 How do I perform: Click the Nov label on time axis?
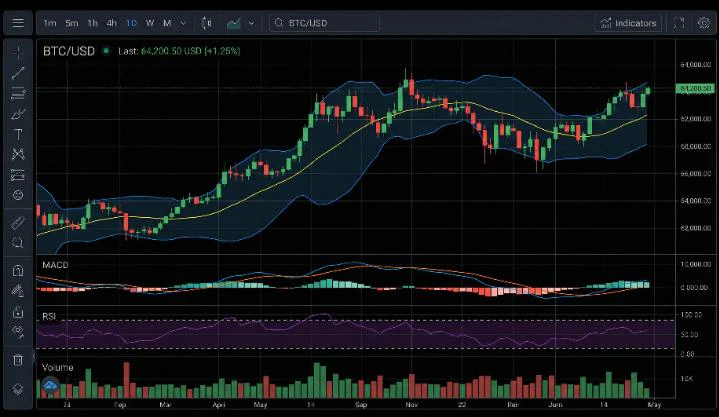point(412,405)
